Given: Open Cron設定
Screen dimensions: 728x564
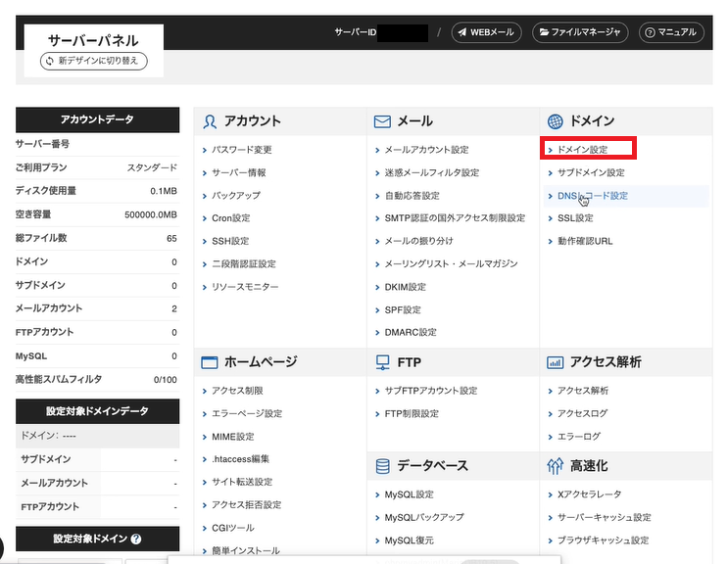Looking at the screenshot, I should tap(231, 218).
